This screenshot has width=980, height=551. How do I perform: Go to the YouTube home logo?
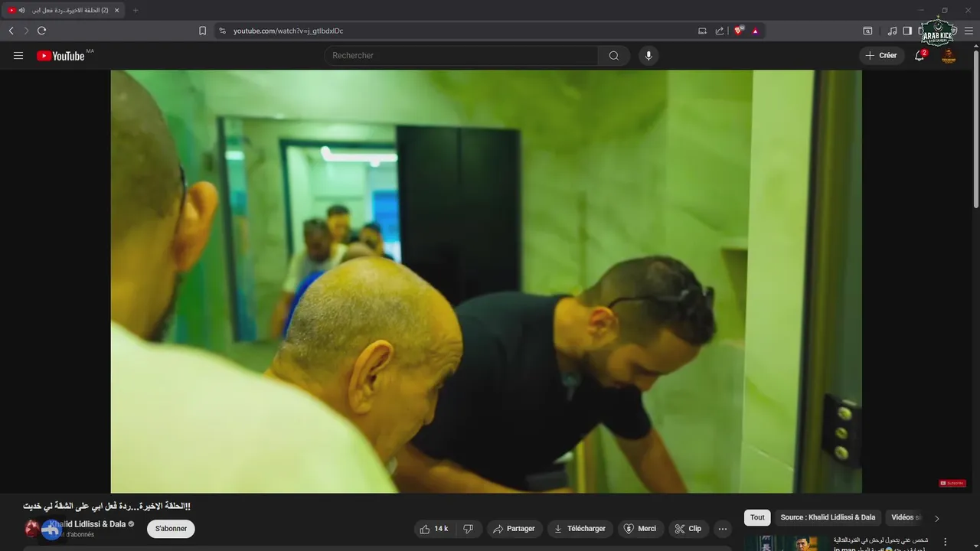60,56
